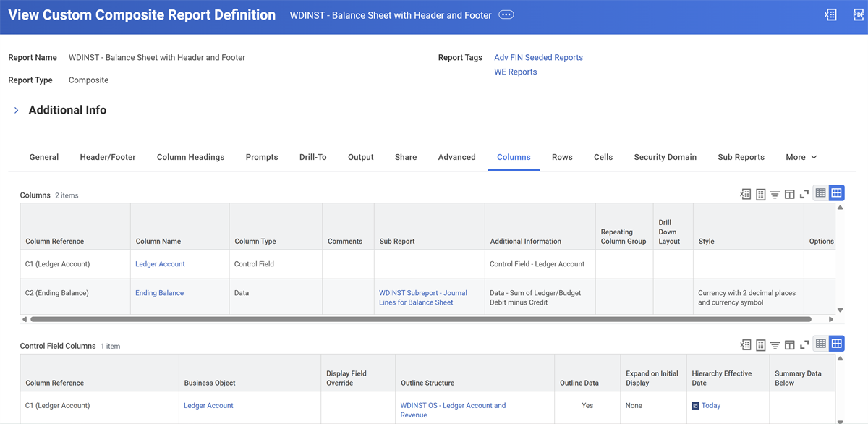Click right arrow of Columns horizontal scrollbar
Viewport: 868px width, 424px height.
point(830,319)
